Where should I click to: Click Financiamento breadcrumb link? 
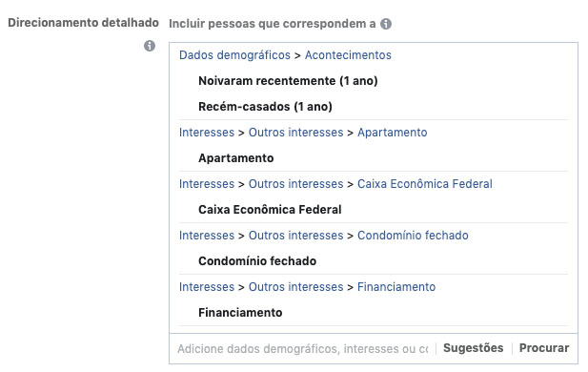tap(396, 287)
